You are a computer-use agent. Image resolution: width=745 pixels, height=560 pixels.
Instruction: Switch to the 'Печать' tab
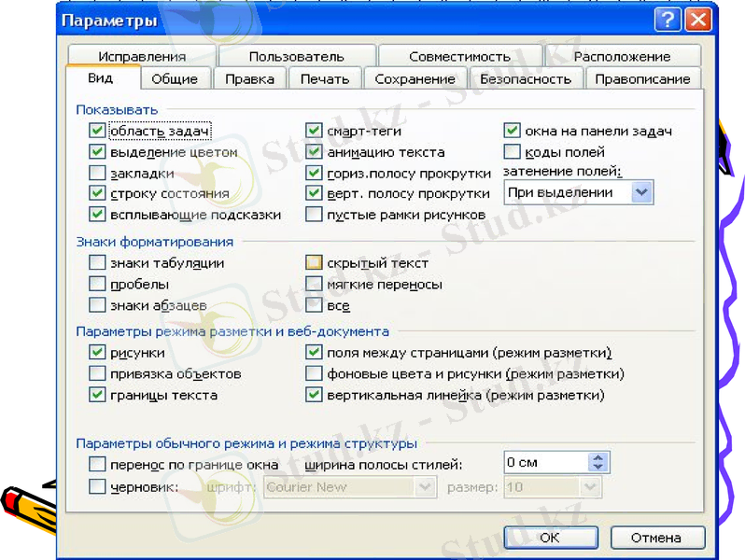[x=324, y=79]
